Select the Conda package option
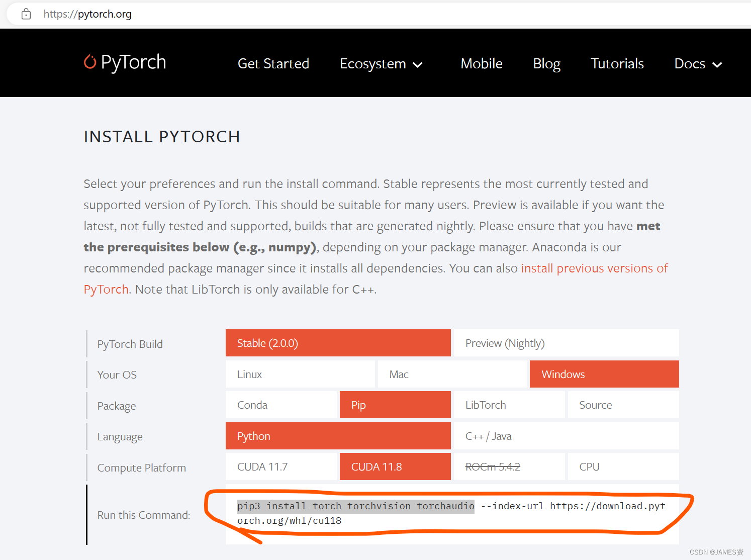The image size is (751, 560). [x=281, y=405]
